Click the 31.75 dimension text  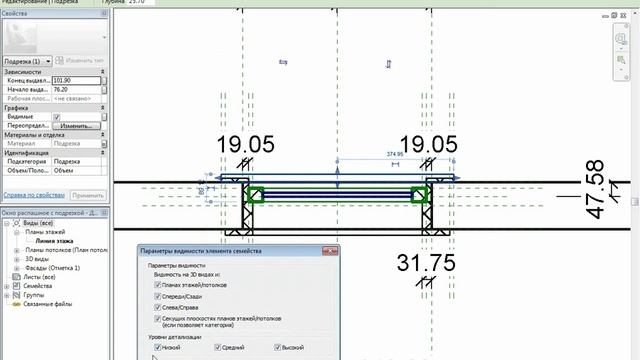point(426,263)
